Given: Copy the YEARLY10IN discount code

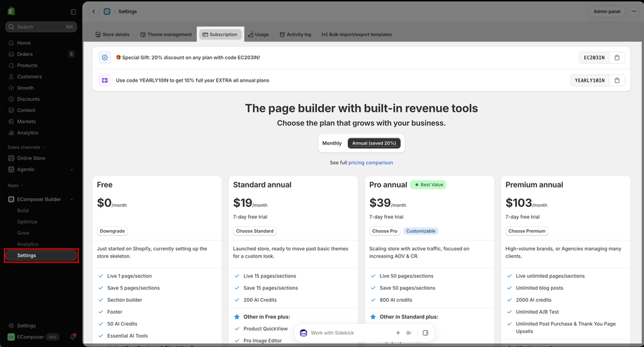Looking at the screenshot, I should tap(617, 80).
